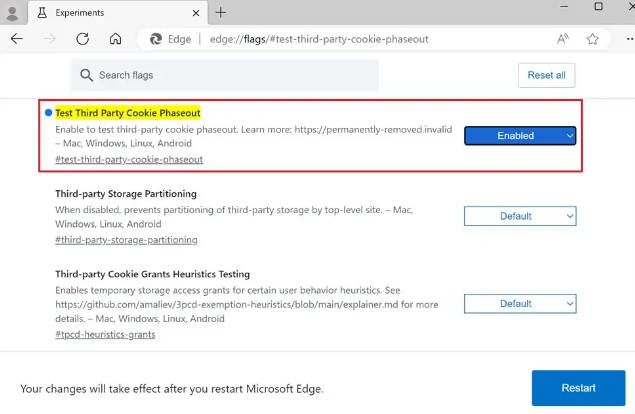Open #third-party-storage-partitioning anchor link

pyautogui.click(x=126, y=240)
